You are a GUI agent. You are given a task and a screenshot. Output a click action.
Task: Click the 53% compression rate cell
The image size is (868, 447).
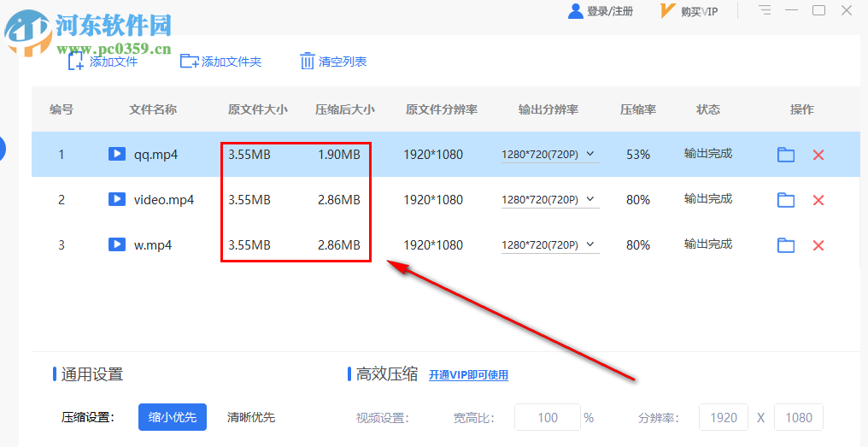(x=638, y=155)
